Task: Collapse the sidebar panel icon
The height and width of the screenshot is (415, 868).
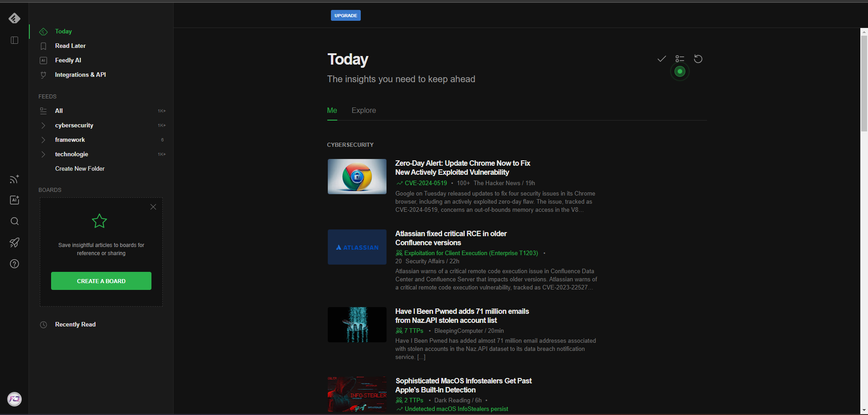Action: [14, 40]
